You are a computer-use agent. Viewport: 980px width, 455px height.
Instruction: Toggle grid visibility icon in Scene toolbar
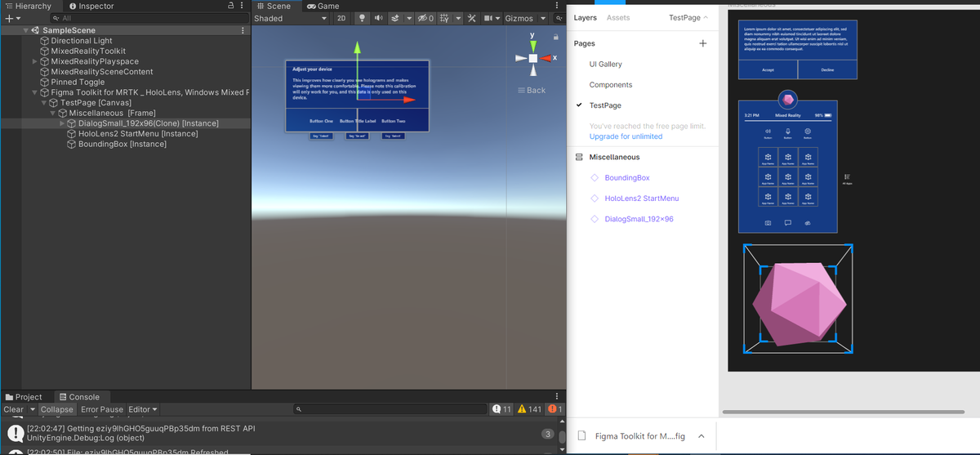[x=443, y=18]
